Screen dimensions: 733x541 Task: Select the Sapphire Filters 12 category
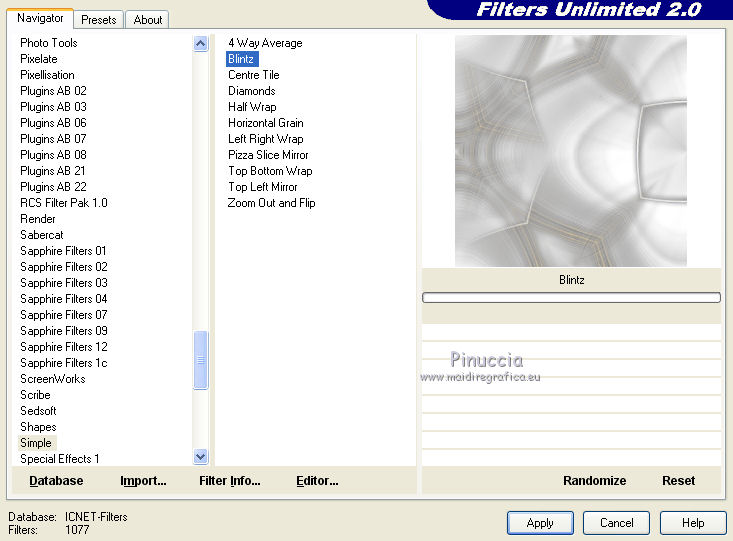click(64, 347)
